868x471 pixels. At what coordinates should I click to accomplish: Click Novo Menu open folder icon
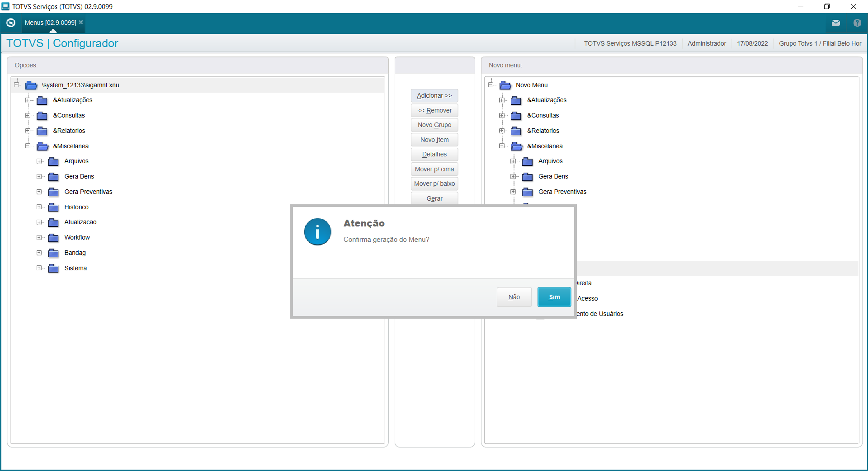click(505, 85)
